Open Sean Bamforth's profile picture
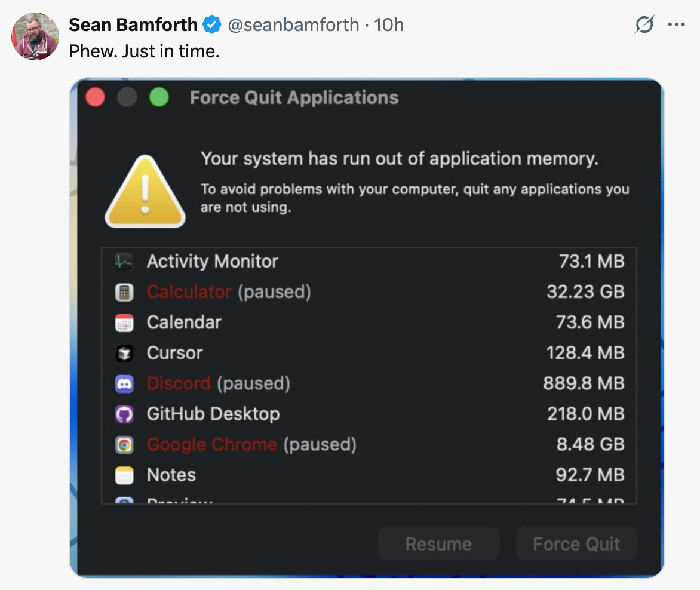The image size is (700, 590). click(35, 36)
